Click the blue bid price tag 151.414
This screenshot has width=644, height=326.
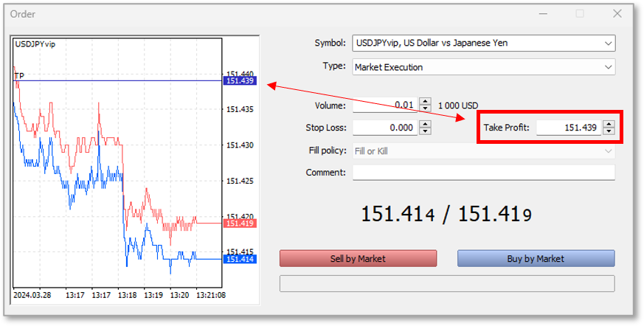240,259
